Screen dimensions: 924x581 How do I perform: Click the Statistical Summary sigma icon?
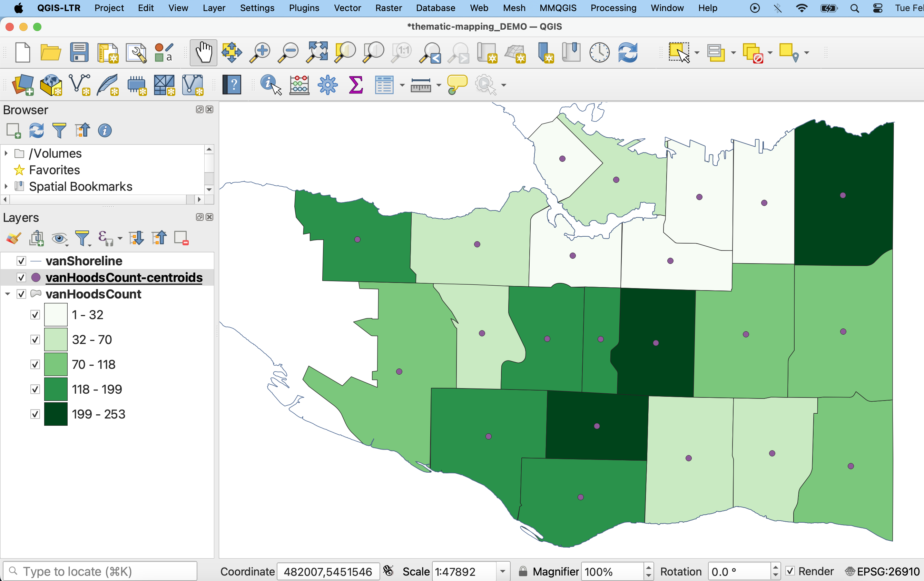tap(356, 85)
